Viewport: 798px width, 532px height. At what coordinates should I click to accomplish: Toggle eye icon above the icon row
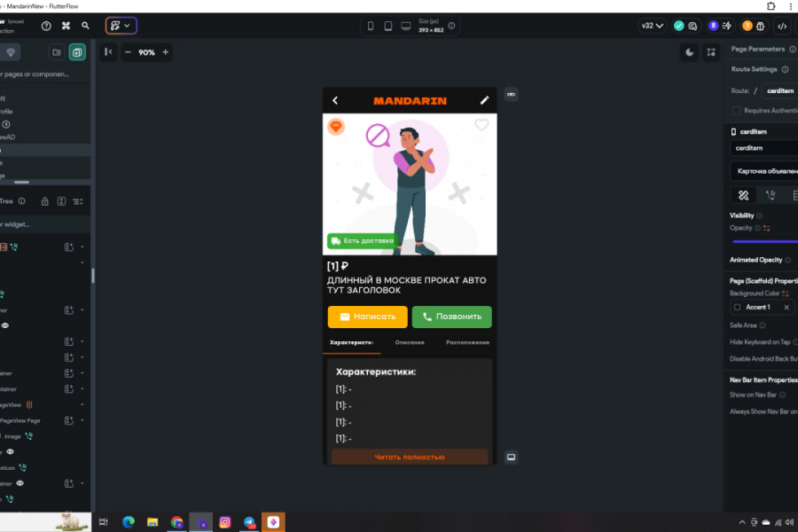tap(10, 451)
